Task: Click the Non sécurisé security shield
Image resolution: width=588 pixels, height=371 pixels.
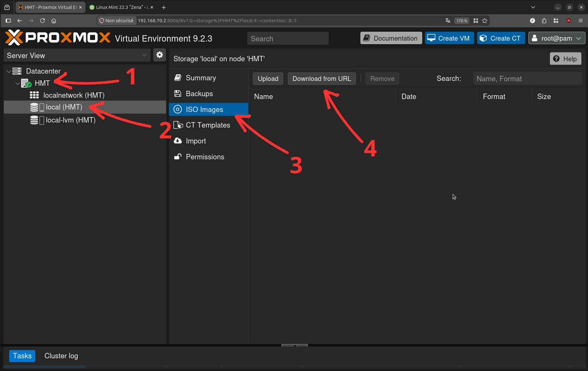Action: click(x=102, y=21)
